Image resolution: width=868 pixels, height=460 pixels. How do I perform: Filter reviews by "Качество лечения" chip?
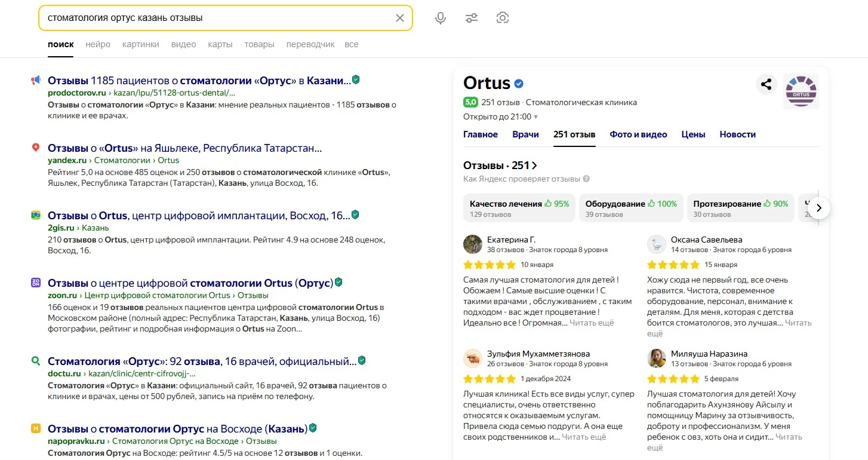[x=519, y=207]
